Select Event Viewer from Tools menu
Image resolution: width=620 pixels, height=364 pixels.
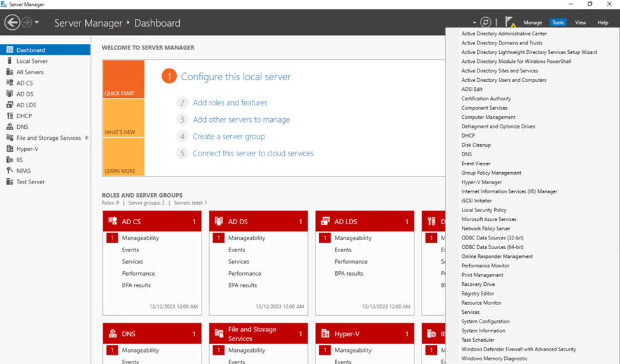tap(476, 163)
